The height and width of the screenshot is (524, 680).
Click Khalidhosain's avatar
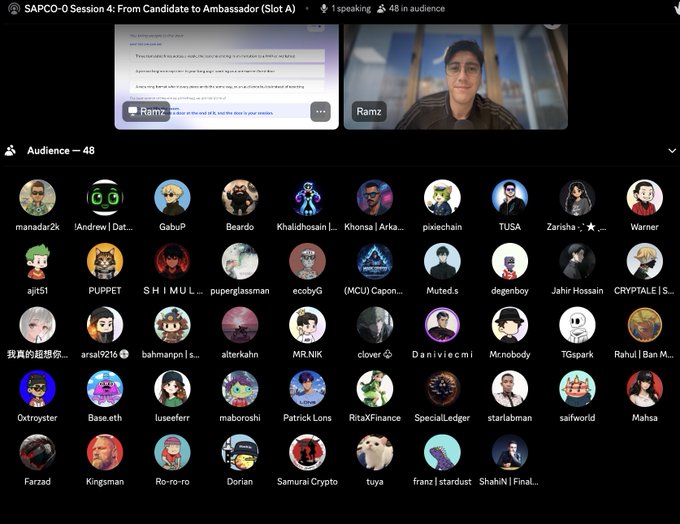307,198
